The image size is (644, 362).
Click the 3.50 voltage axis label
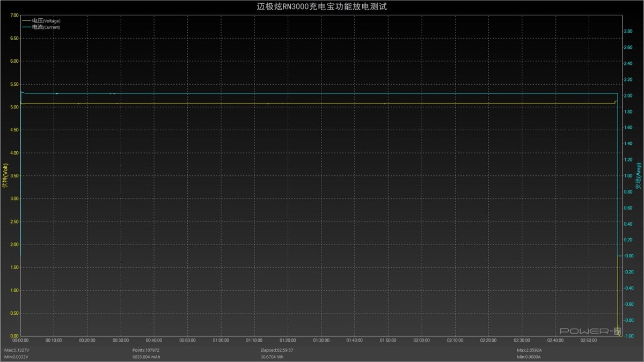(14, 176)
